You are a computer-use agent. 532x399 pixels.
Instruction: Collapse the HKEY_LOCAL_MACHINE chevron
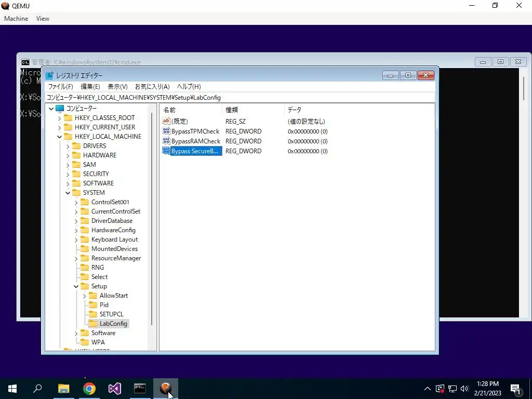[59, 137]
